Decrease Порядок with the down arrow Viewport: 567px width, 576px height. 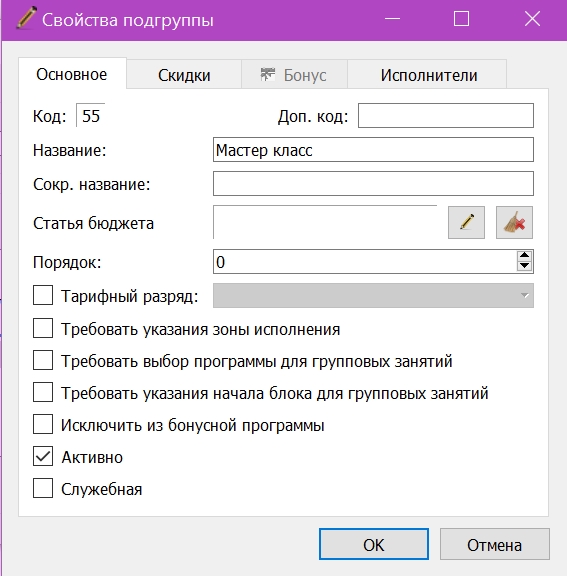click(x=524, y=266)
